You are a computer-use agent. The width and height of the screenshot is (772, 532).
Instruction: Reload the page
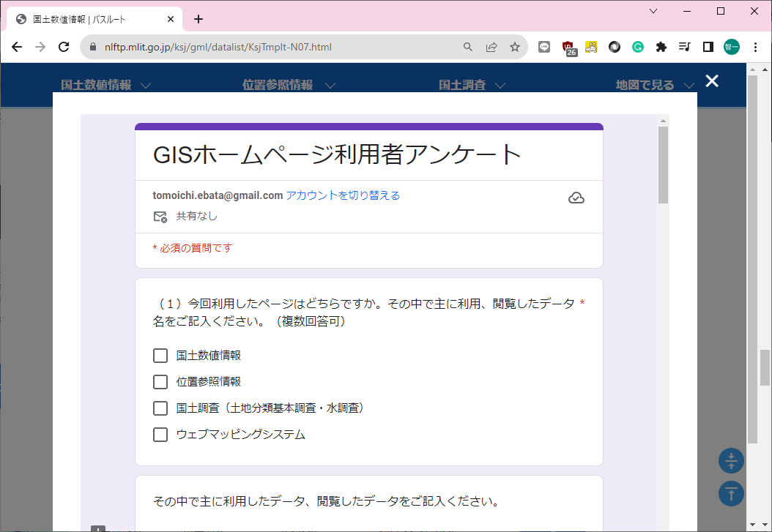(64, 47)
